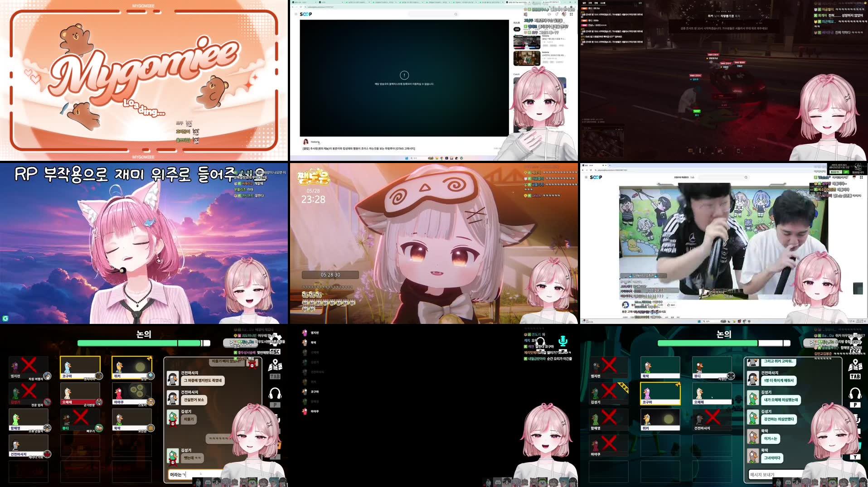Select the 뚝딱 player card on the brown discussion screen
The height and width of the screenshot is (487, 868).
pyautogui.click(x=132, y=420)
